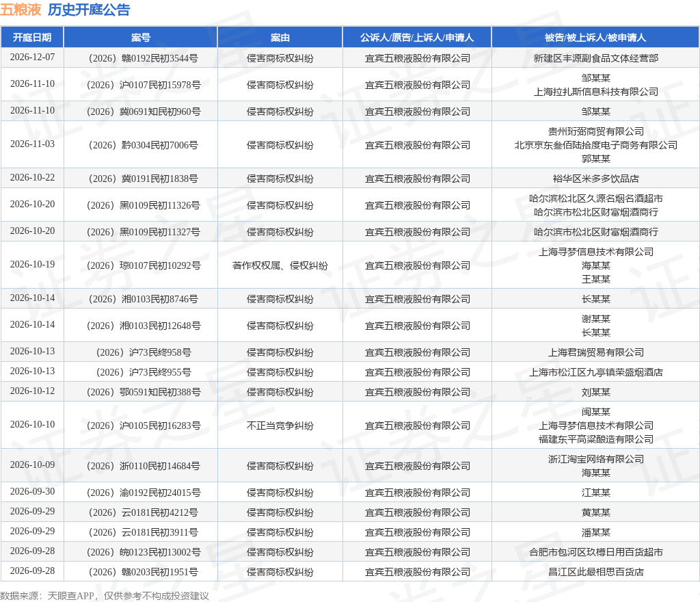Image resolution: width=700 pixels, height=602 pixels.
Task: Click the 开庭日期 column header
Action: [x=32, y=38]
